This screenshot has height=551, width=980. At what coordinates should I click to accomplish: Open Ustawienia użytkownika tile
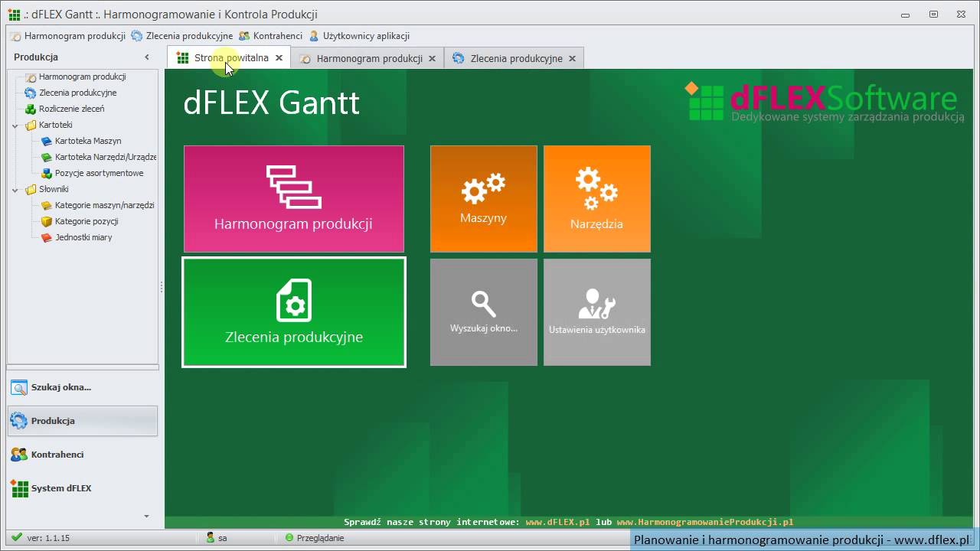tap(597, 312)
